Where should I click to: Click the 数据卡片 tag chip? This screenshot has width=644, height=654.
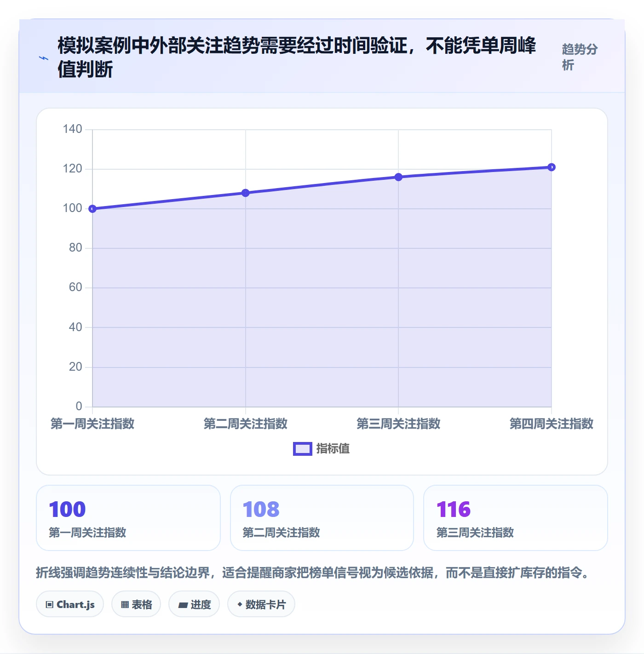(261, 604)
